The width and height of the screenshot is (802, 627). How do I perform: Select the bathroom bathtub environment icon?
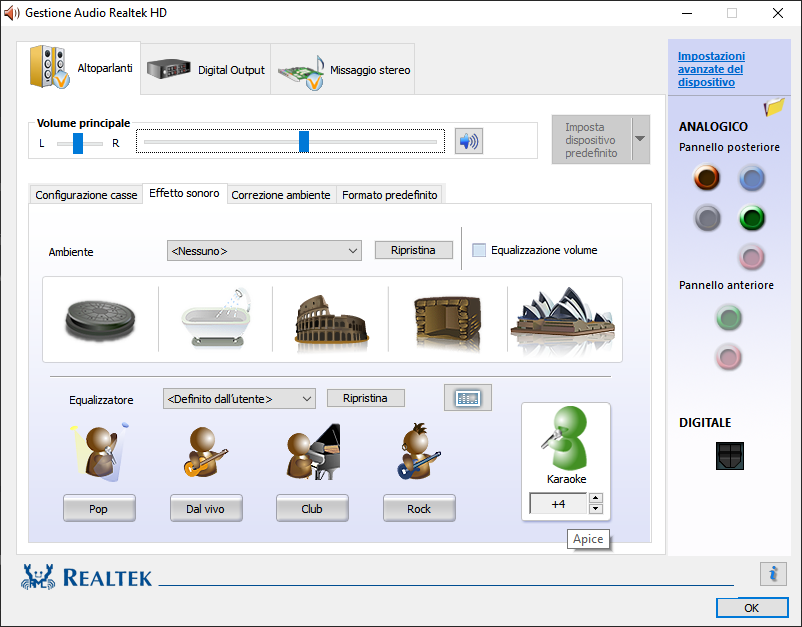click(x=217, y=318)
